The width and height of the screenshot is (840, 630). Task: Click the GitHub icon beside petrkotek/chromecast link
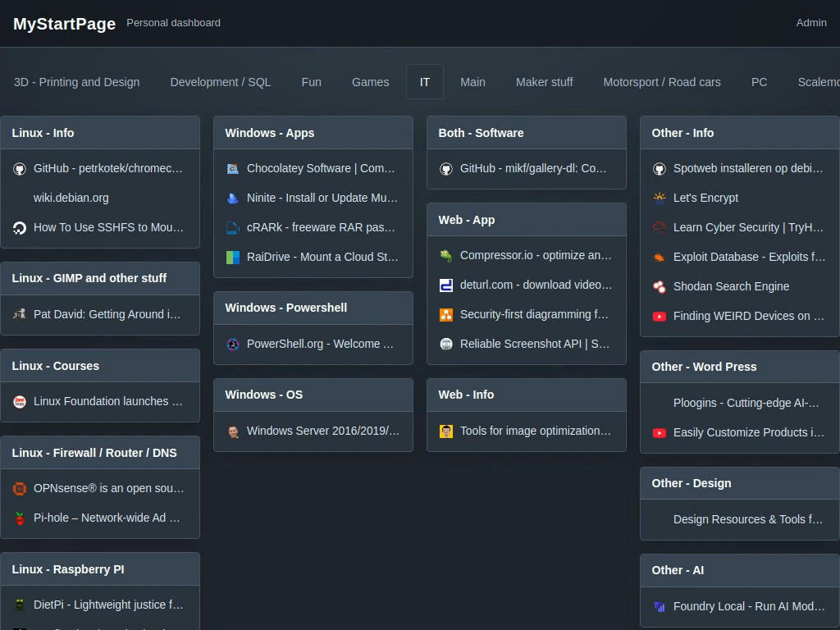click(x=20, y=169)
